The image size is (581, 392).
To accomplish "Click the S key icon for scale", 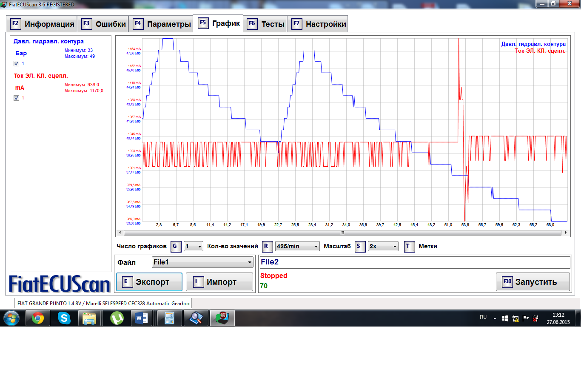I will (360, 246).
